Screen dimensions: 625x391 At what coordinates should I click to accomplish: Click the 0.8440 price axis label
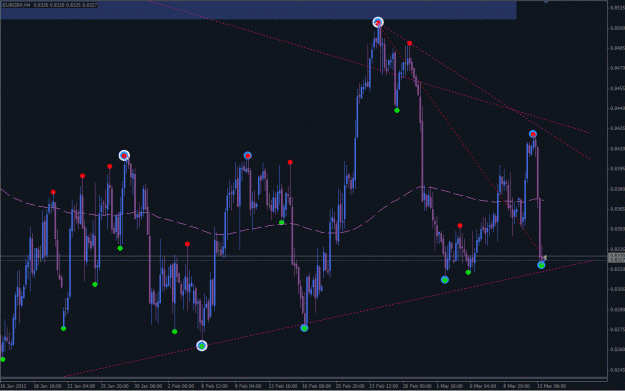(x=617, y=108)
